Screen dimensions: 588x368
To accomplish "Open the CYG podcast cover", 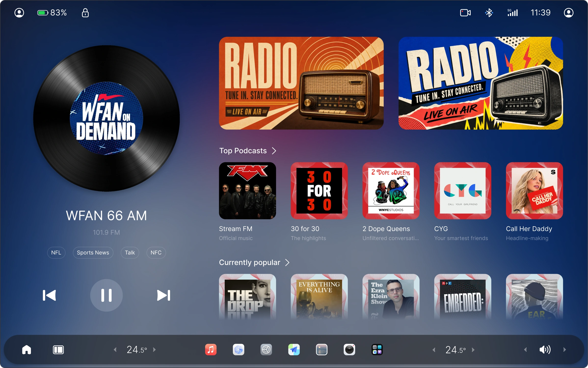I will [463, 191].
